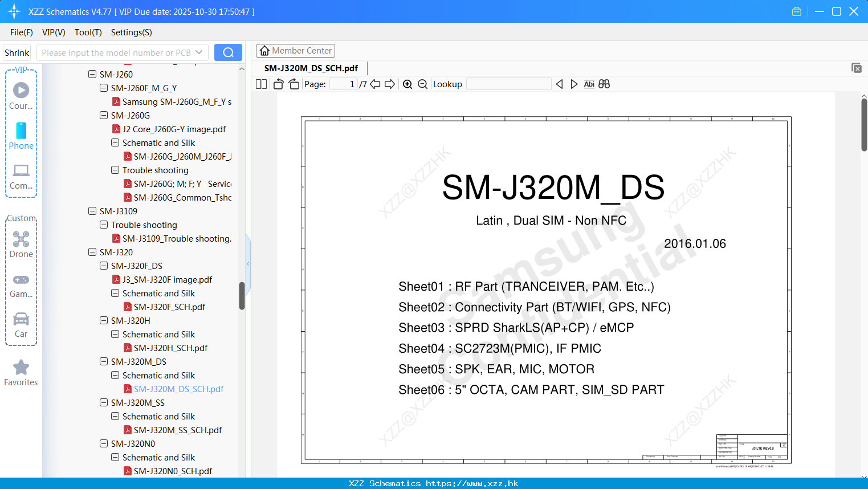Open SM-J320F_SCH.pdf
Image resolution: width=868 pixels, height=489 pixels.
[164, 307]
